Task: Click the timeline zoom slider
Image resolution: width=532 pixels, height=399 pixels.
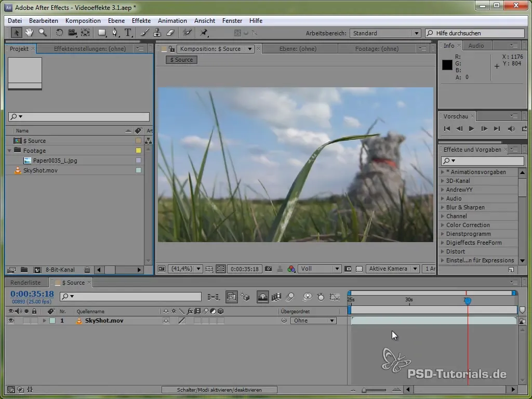Action: [375, 390]
